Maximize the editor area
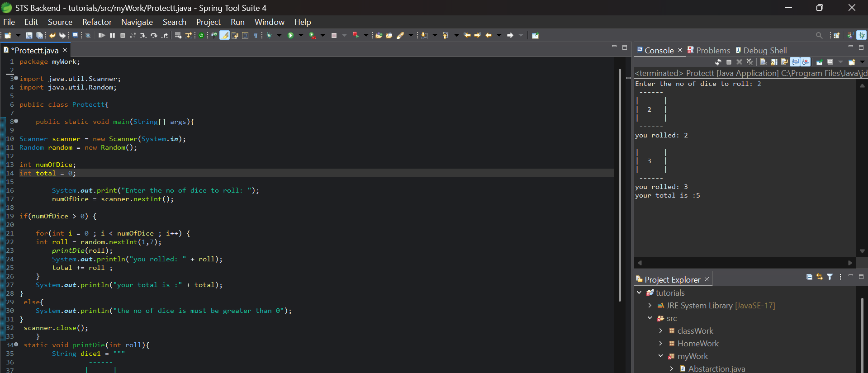The height and width of the screenshot is (373, 868). (x=625, y=47)
